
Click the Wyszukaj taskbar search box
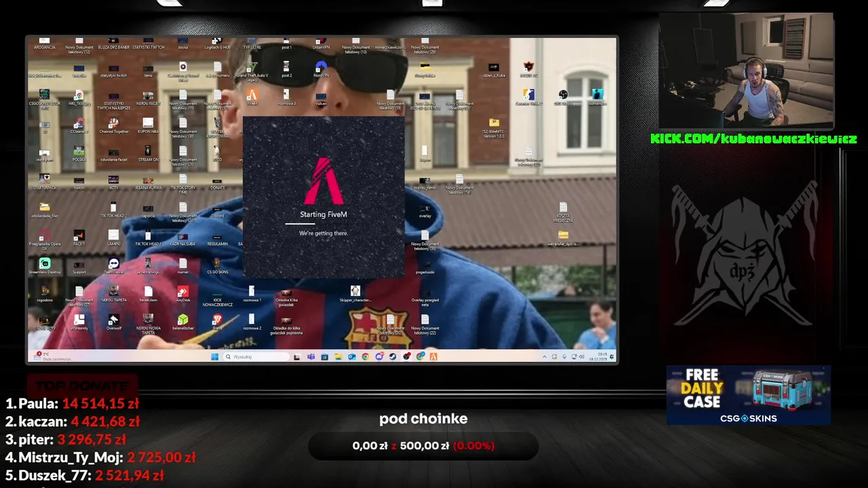[256, 357]
